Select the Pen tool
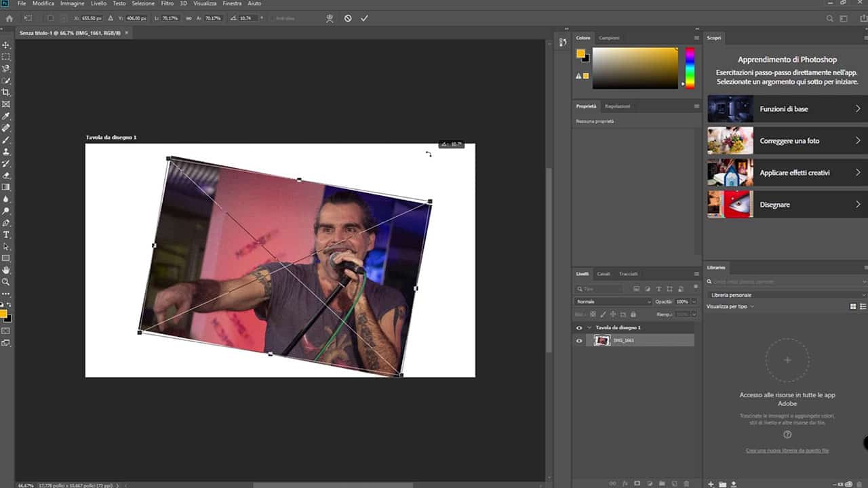The width and height of the screenshot is (868, 488). 6,223
